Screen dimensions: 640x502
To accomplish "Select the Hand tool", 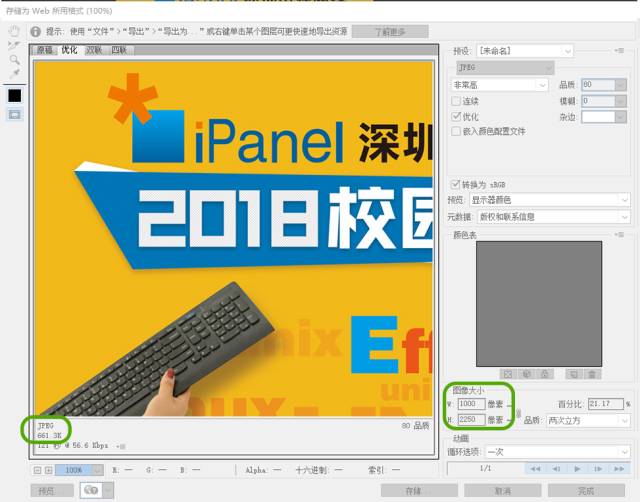I will pos(14,31).
